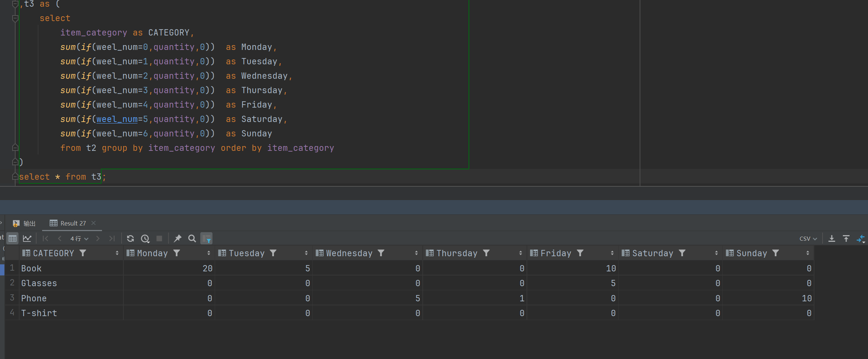
Task: Filter the CATEGORY column
Action: (83, 253)
